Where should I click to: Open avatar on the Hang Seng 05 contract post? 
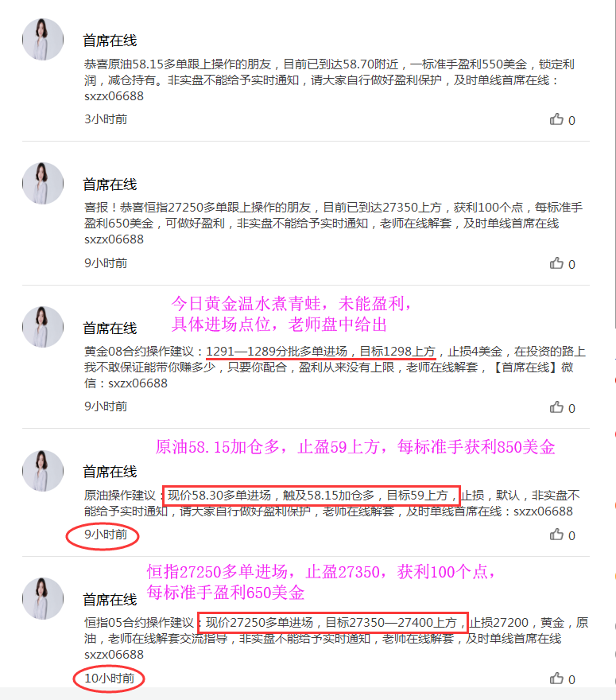click(43, 599)
